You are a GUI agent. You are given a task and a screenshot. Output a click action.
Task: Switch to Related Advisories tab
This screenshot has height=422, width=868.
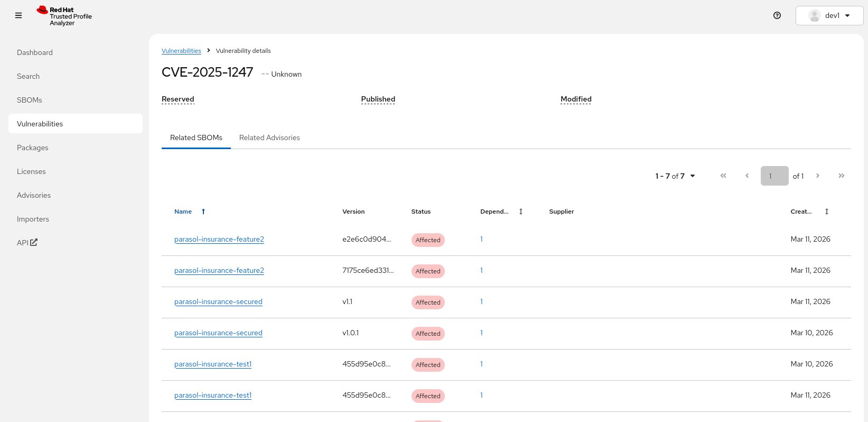point(269,137)
